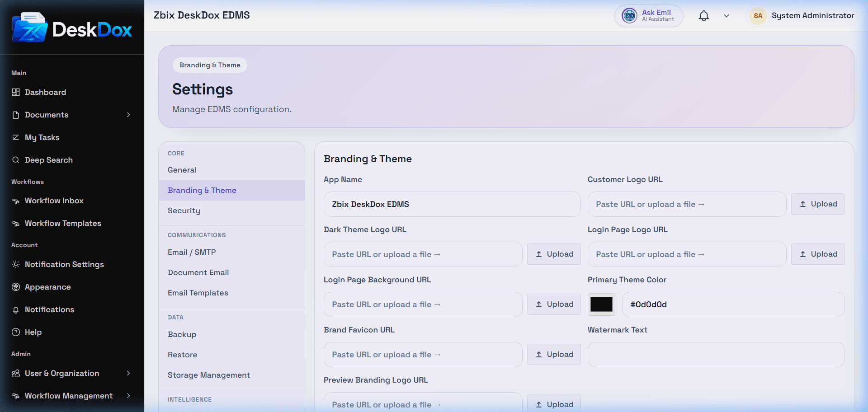This screenshot has height=412, width=868.
Task: Select the Branding & Theme settings section
Action: [231, 190]
